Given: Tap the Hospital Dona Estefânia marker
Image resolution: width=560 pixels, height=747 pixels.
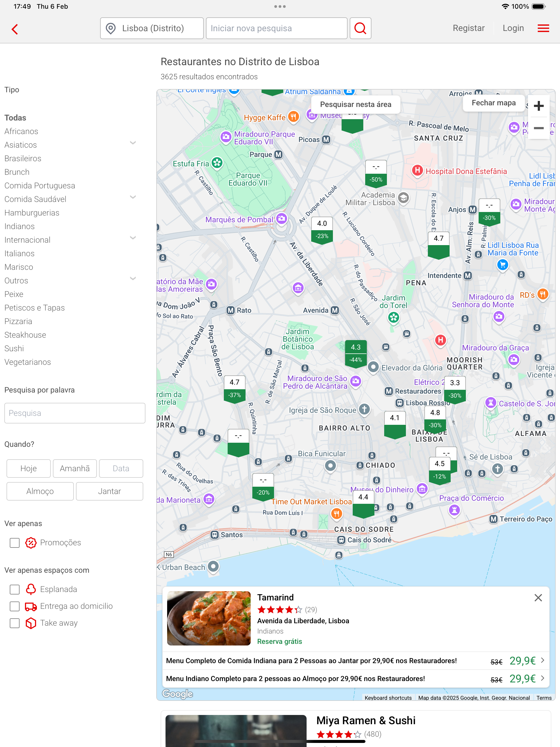Looking at the screenshot, I should coord(417,170).
